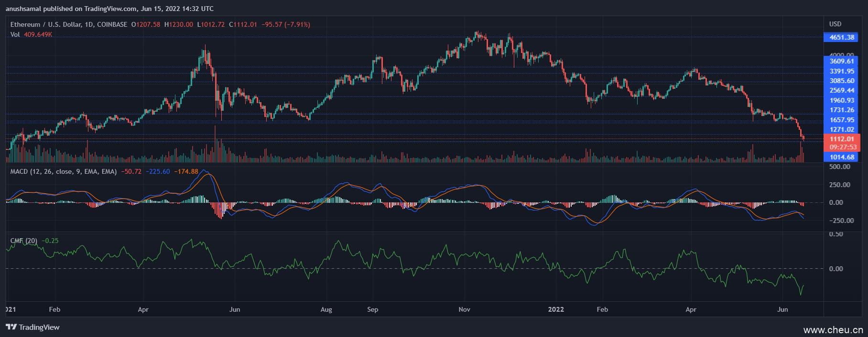This screenshot has width=868, height=337.
Task: Click the 1D interval in chart title
Action: (89, 24)
